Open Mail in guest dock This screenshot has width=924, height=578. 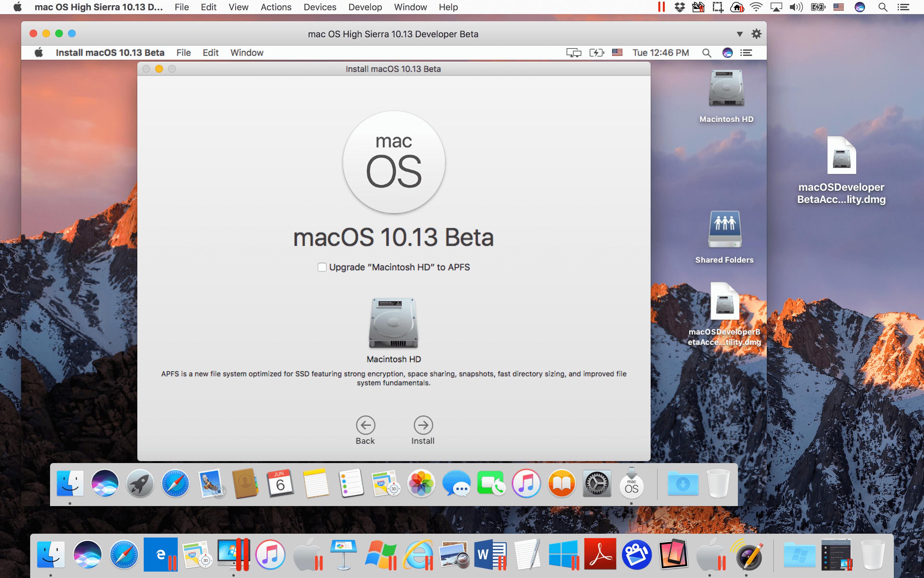(x=211, y=484)
